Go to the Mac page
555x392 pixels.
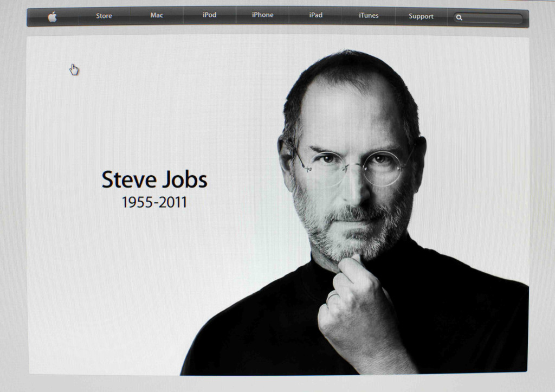(157, 15)
